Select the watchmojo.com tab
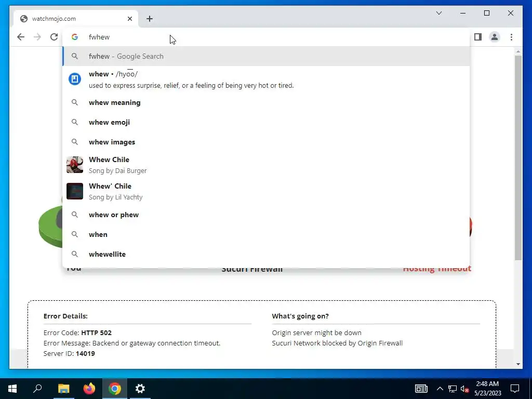 76,19
